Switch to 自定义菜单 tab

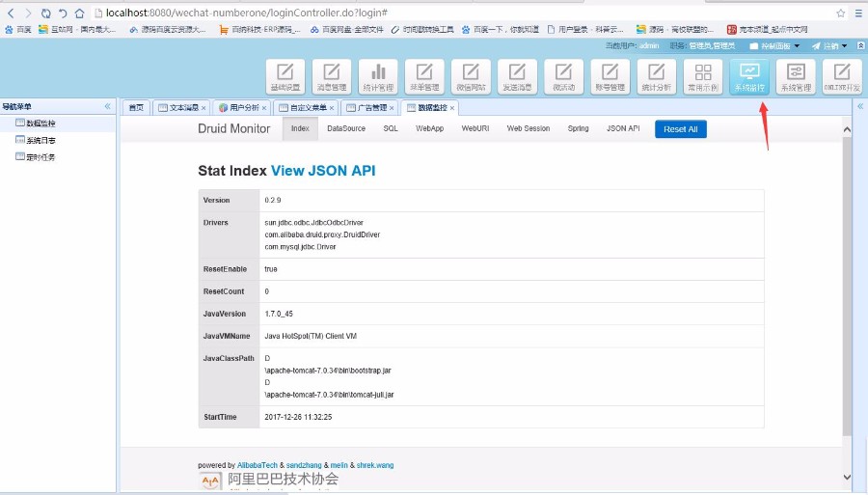coord(306,107)
